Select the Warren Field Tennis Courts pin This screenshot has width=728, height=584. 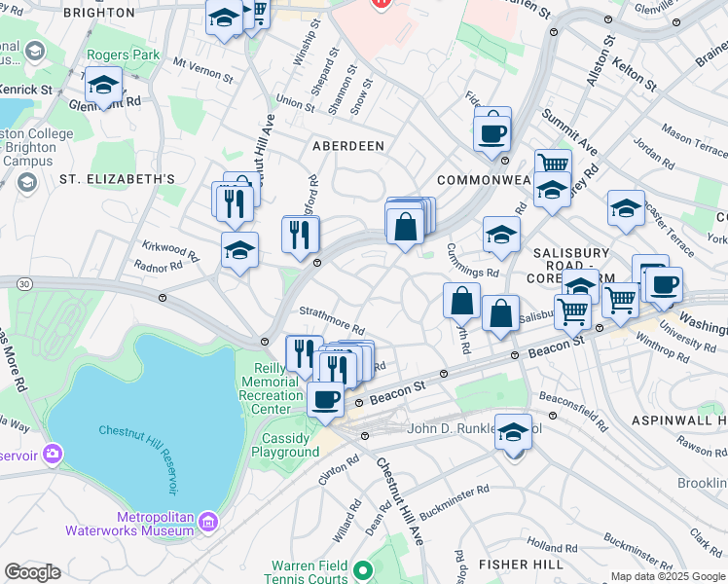pos(362,570)
